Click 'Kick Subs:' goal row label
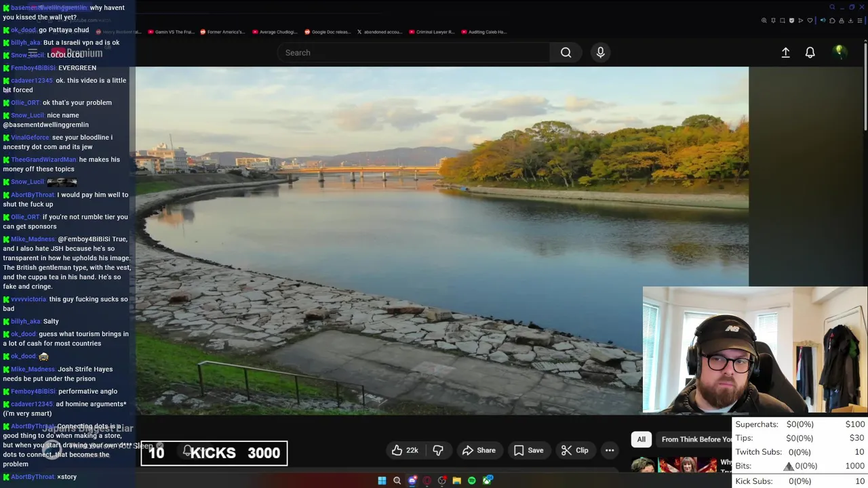 coord(754,481)
